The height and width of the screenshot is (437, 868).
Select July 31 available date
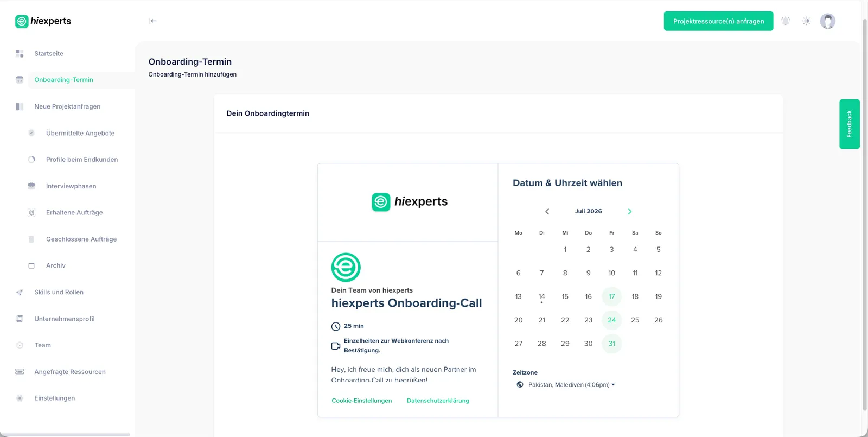(x=611, y=344)
